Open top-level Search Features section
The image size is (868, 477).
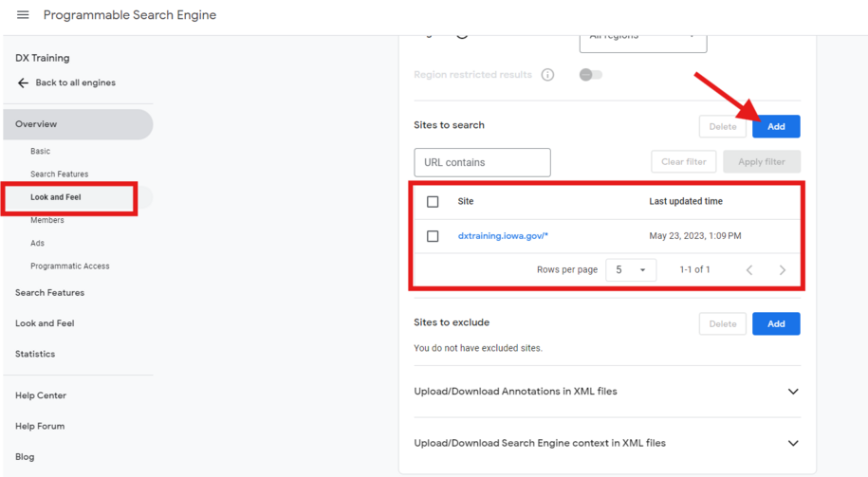pyautogui.click(x=50, y=293)
